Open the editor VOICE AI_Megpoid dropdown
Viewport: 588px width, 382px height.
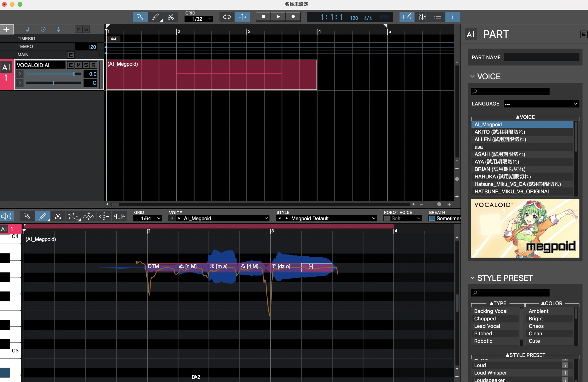pyautogui.click(x=226, y=218)
